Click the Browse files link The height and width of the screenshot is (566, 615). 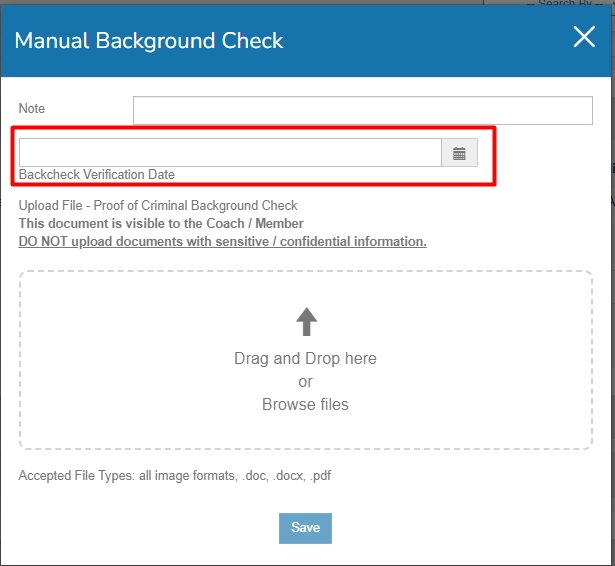[x=305, y=405]
